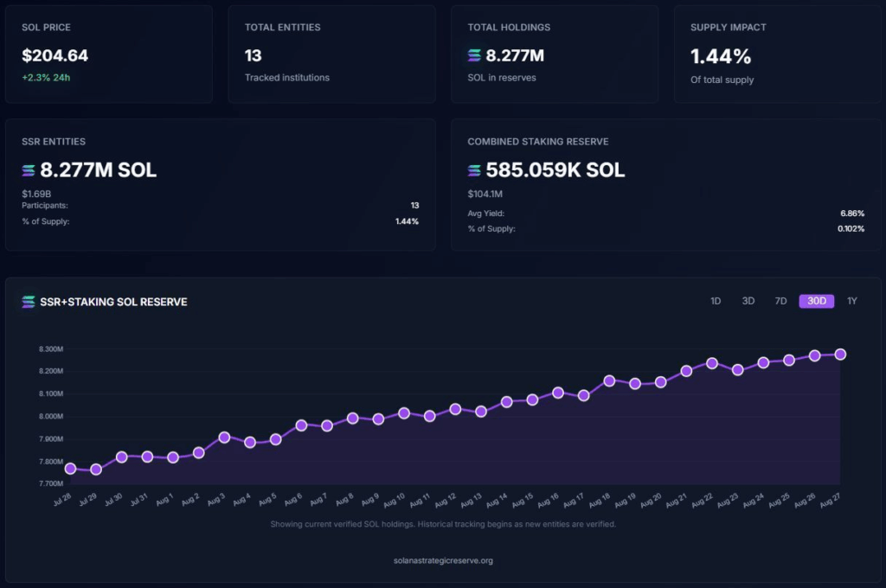Image resolution: width=886 pixels, height=588 pixels.
Task: Click the Participants count 13 in SSR Entities
Action: tap(414, 206)
